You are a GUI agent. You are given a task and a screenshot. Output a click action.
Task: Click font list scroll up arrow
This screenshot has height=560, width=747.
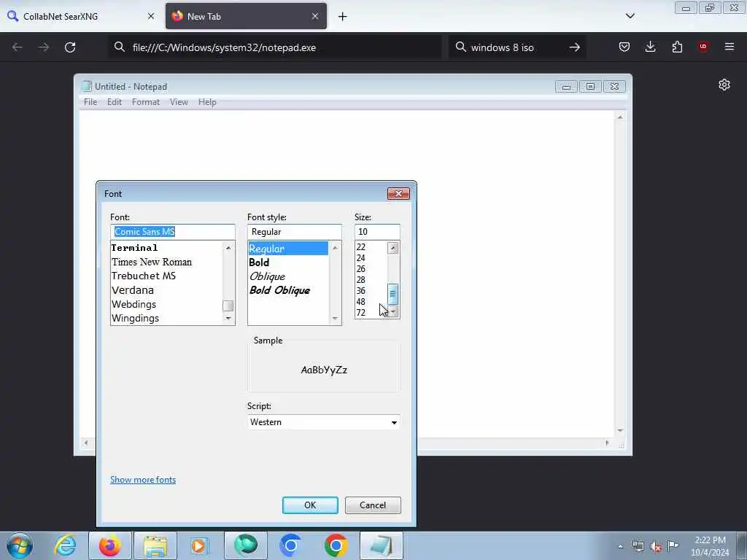228,248
